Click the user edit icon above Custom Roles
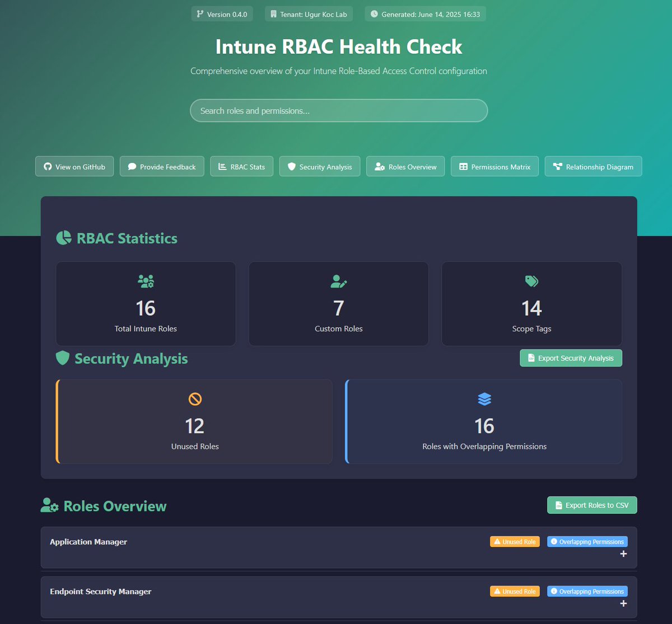 [339, 281]
